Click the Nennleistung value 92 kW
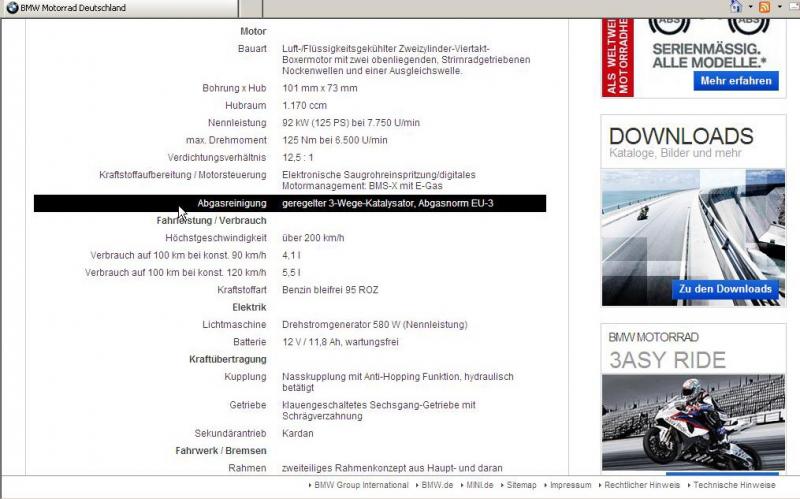 (351, 123)
